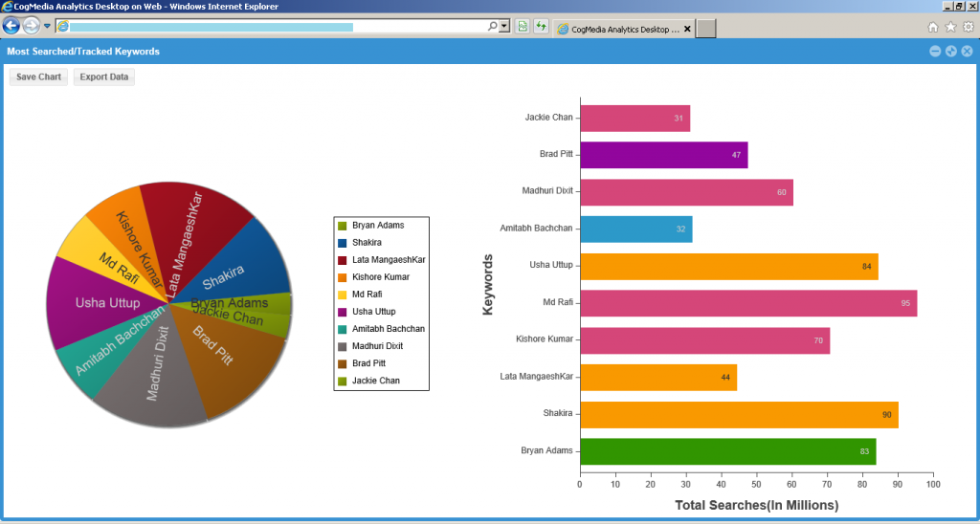Open Favorites star icon
This screenshot has height=524, width=980.
[x=950, y=28]
